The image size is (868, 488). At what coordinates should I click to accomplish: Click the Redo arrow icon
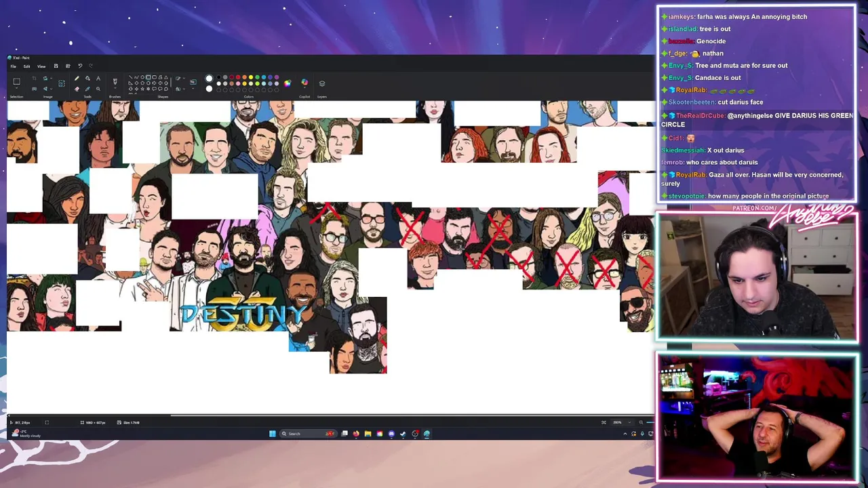(91, 66)
